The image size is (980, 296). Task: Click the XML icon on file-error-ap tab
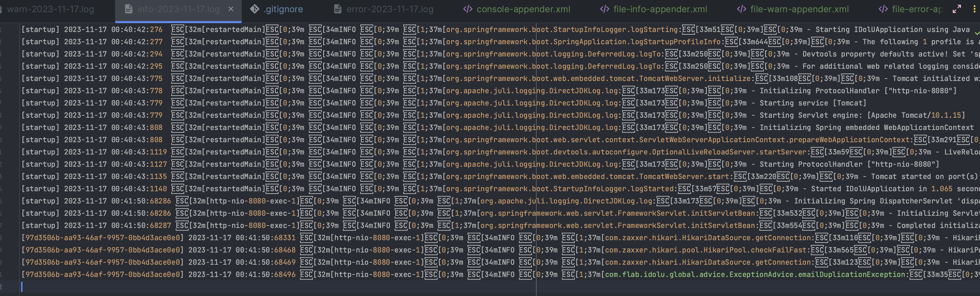click(883, 9)
